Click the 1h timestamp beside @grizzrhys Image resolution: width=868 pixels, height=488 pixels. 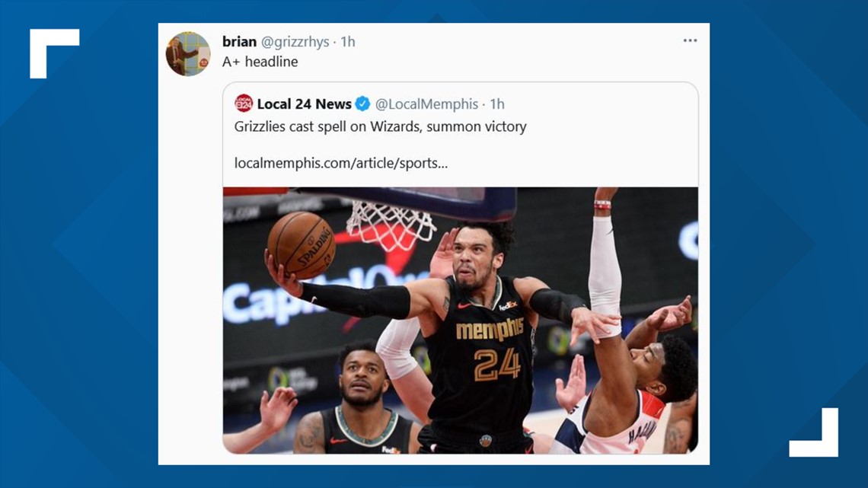point(348,42)
